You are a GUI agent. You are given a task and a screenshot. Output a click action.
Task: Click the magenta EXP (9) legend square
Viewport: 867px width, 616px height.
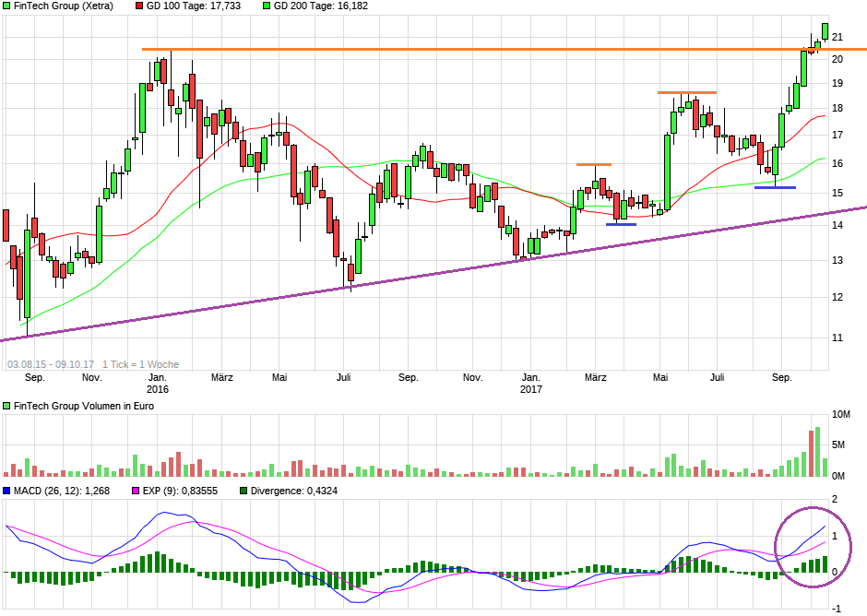135,491
